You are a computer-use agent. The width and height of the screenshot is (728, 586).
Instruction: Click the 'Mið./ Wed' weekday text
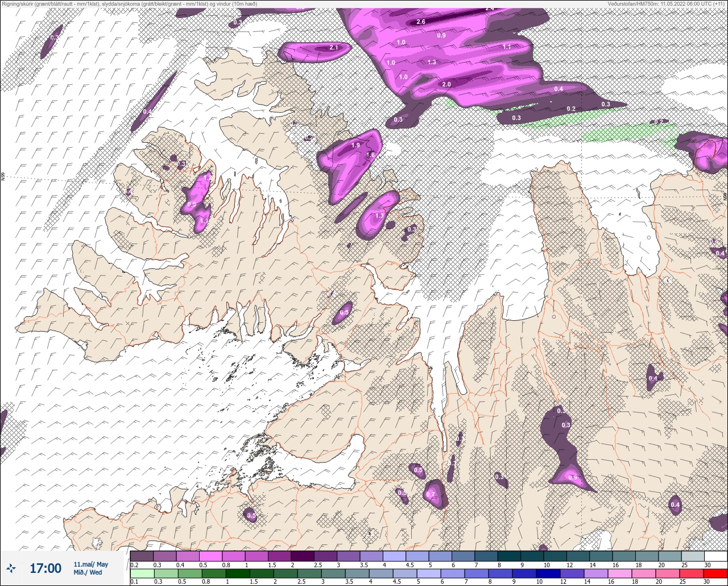[88, 572]
